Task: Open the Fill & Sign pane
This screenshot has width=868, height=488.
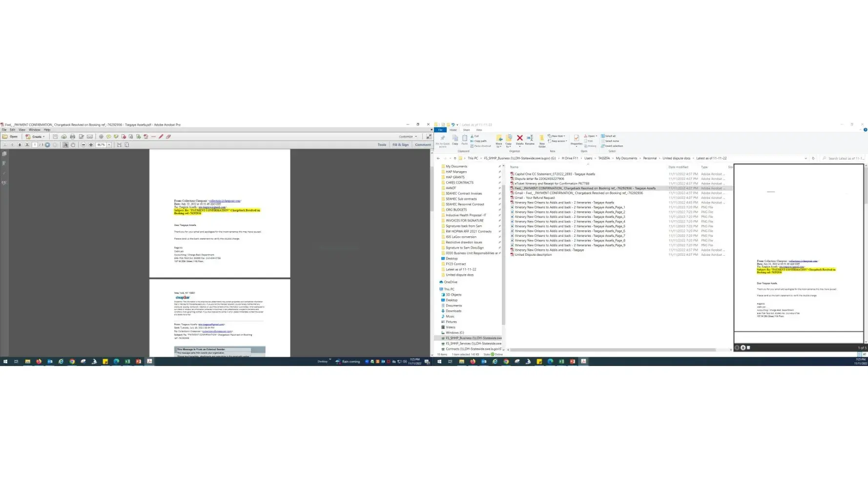Action: (400, 145)
